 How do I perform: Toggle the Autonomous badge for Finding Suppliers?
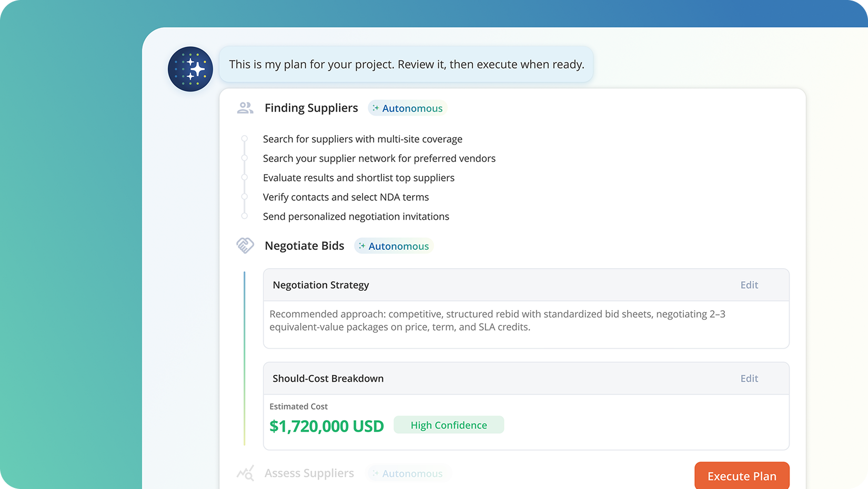click(x=408, y=108)
